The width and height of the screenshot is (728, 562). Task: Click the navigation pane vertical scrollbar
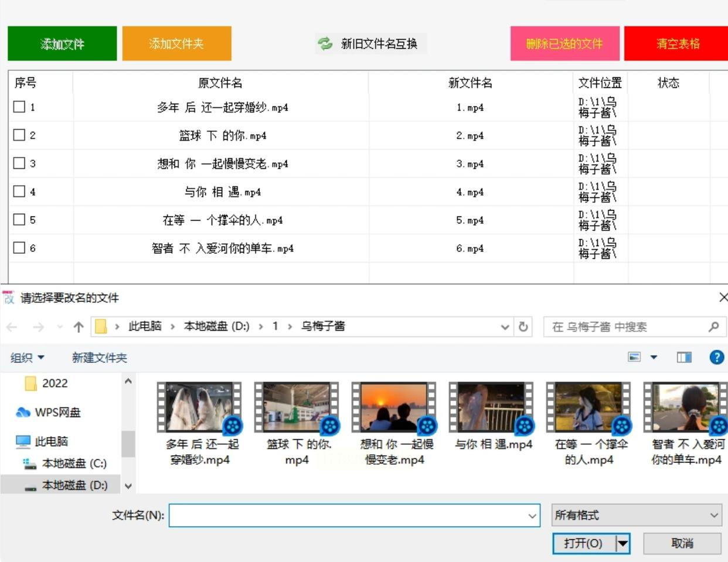click(128, 444)
